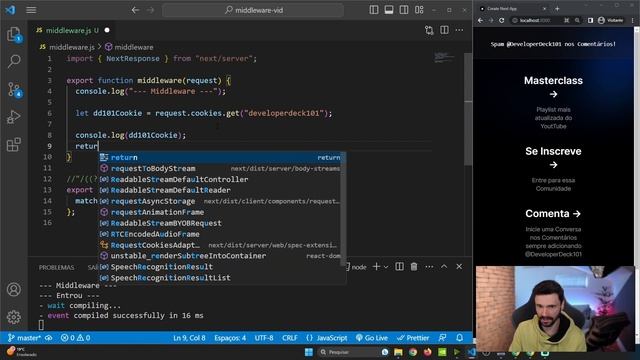Toggle the primary side bar layout icon
This screenshot has height=360, width=640.
[373, 10]
